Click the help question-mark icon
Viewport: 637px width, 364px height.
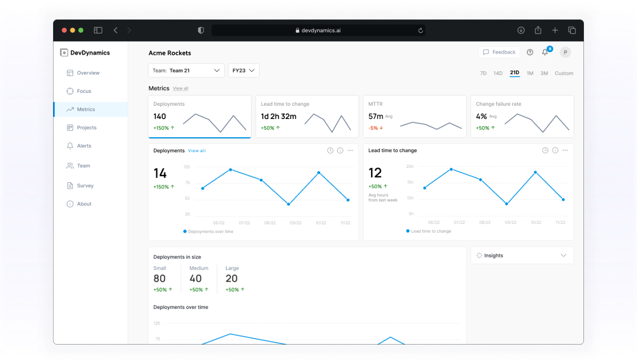click(x=530, y=52)
